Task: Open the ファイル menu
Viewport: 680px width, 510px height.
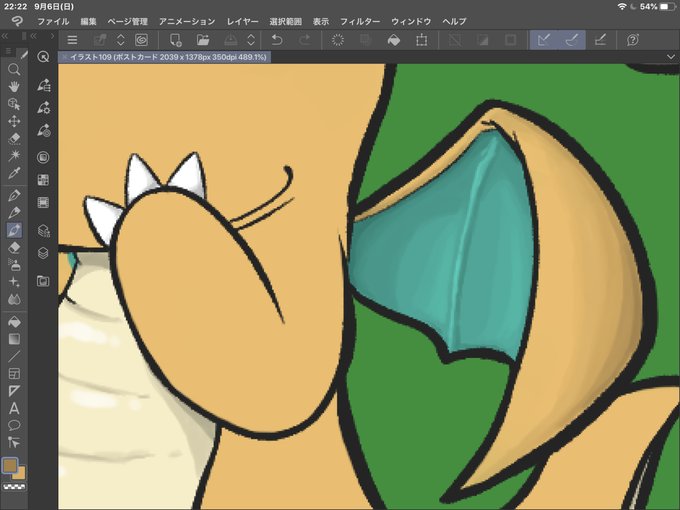Action: click(53, 21)
